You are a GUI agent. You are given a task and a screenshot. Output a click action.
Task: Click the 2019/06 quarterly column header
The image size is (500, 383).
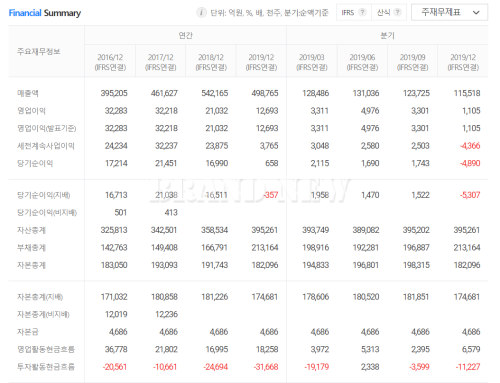coord(362,62)
